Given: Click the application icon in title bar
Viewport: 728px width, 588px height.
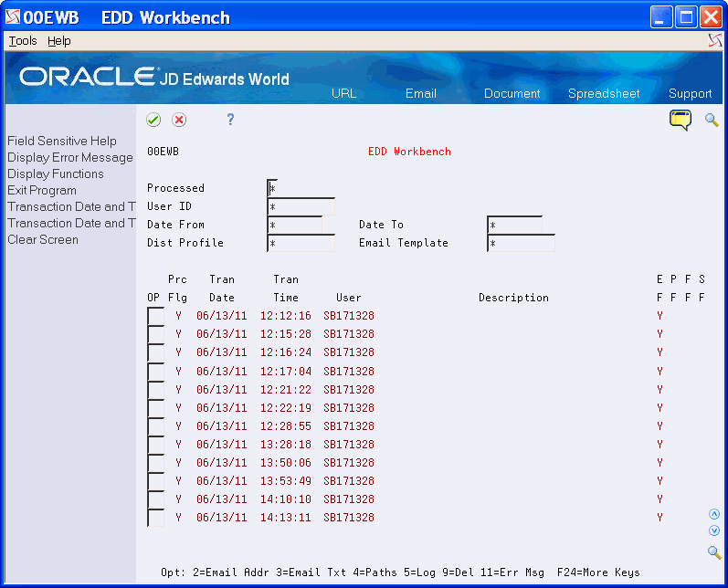Looking at the screenshot, I should [13, 17].
